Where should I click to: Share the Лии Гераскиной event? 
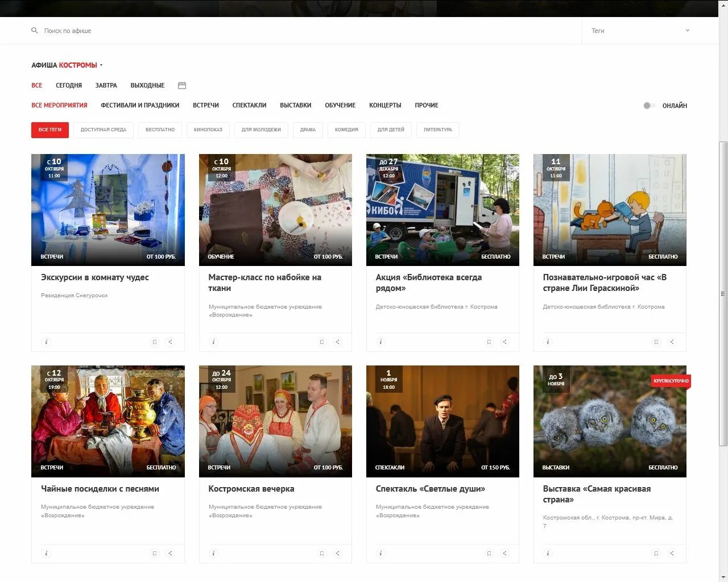pyautogui.click(x=672, y=342)
